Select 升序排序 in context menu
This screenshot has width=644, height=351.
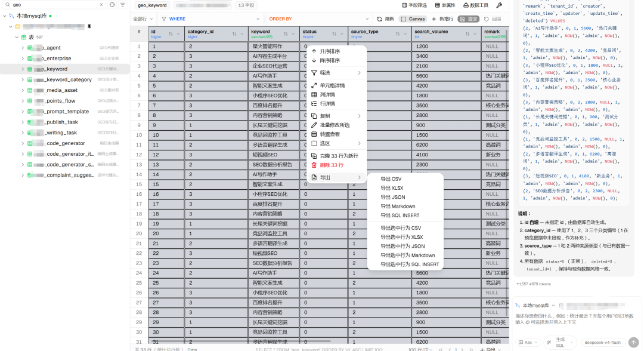pos(330,51)
